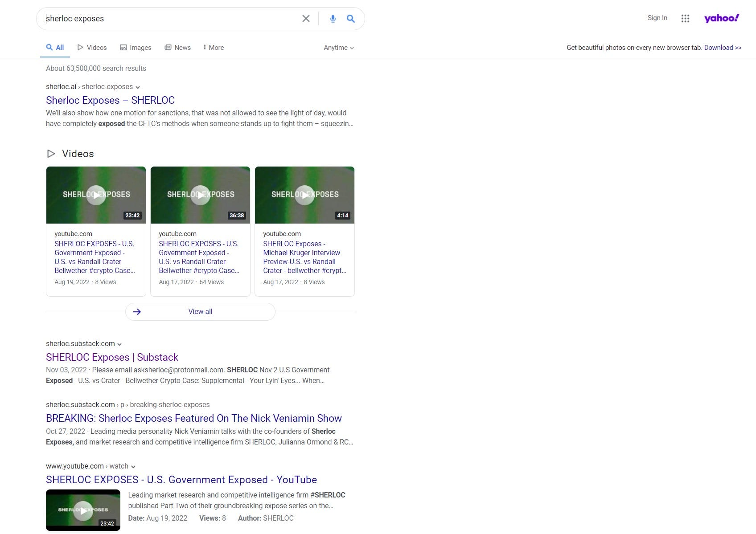Open the BREAKING: Sherloc Exposes Nick Veniamin link
This screenshot has width=756, height=534.
click(194, 418)
